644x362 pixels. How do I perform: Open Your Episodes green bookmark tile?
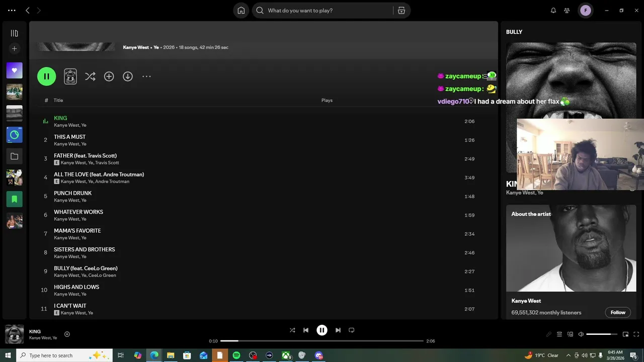pos(14,199)
